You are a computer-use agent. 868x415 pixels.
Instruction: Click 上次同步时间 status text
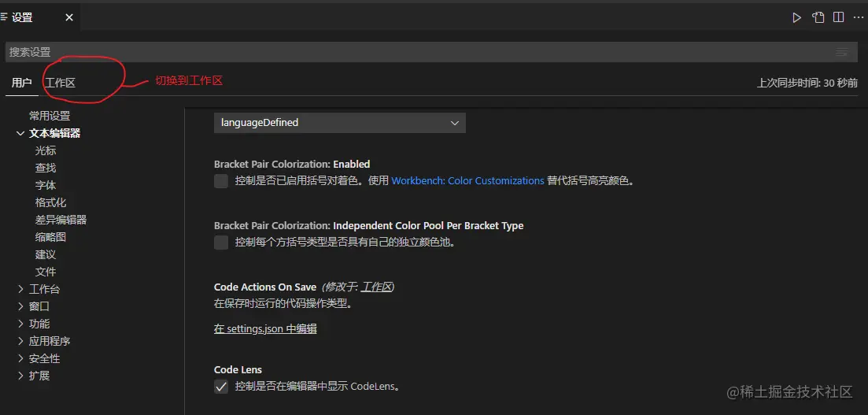click(x=807, y=83)
